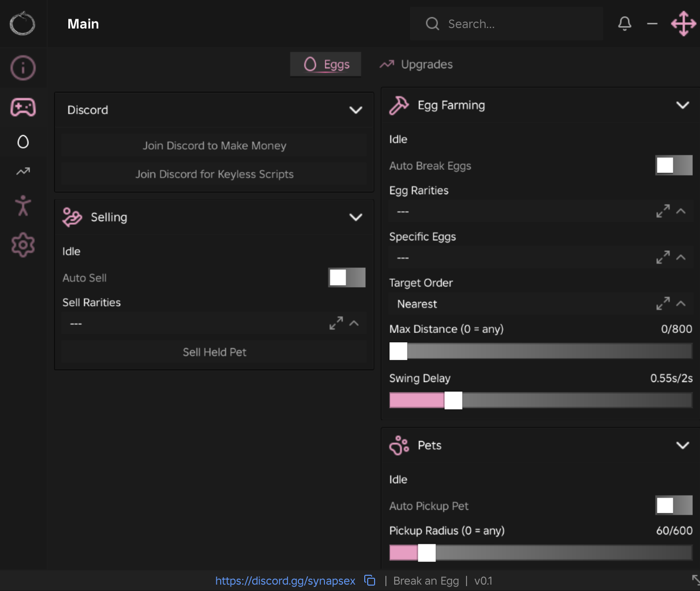The width and height of the screenshot is (700, 591).
Task: Open the Target Order Nearest dropdown
Action: coord(541,304)
